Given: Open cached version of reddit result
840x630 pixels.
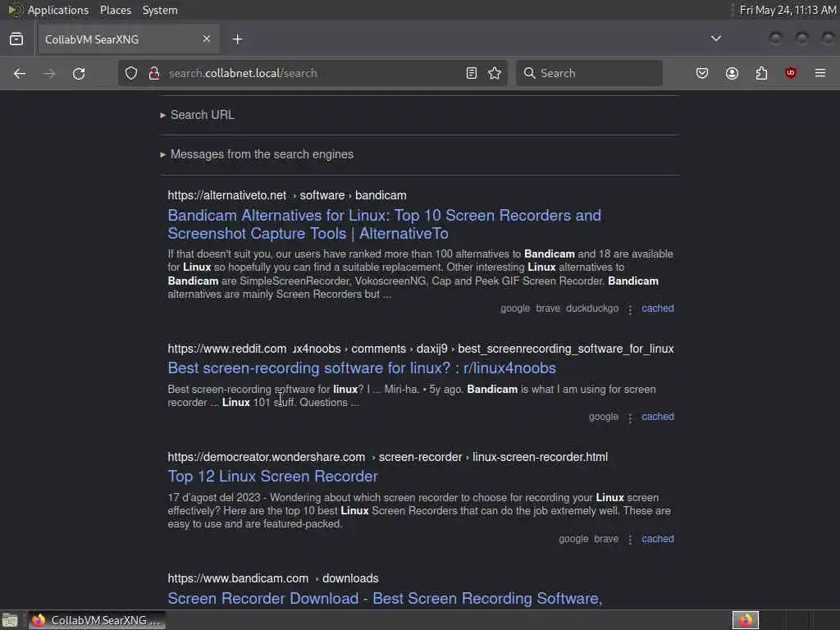Looking at the screenshot, I should [x=657, y=416].
